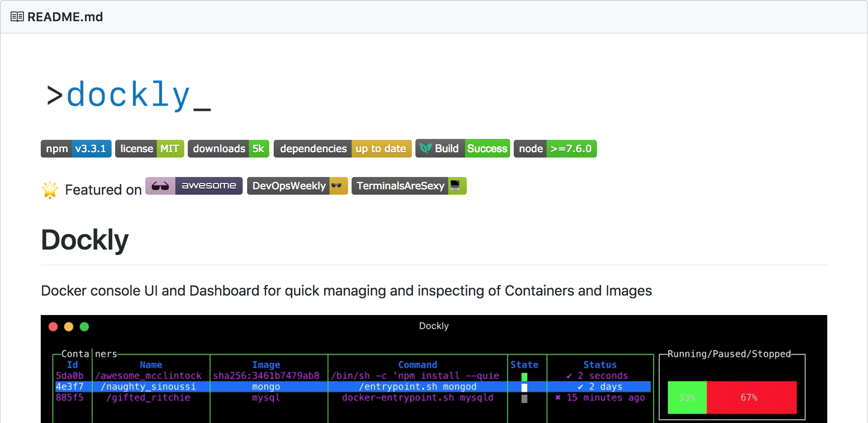Image resolution: width=868 pixels, height=423 pixels.
Task: Open the downloads 5k badge
Action: [229, 149]
